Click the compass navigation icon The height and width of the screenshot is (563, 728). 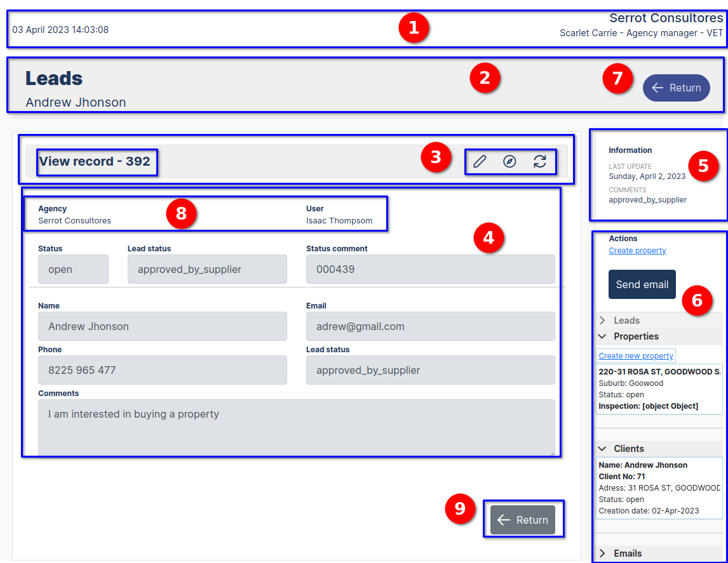(x=510, y=162)
